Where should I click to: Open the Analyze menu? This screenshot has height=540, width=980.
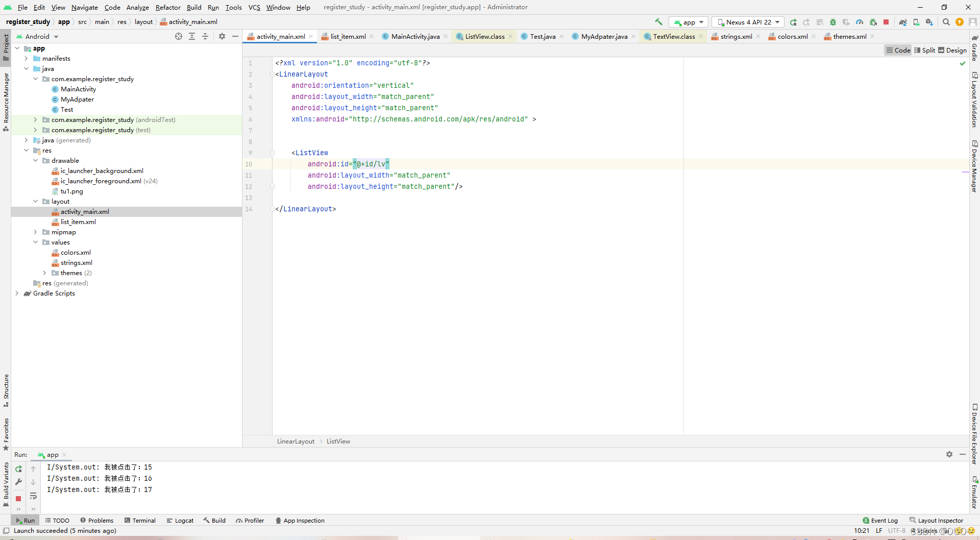tap(137, 7)
